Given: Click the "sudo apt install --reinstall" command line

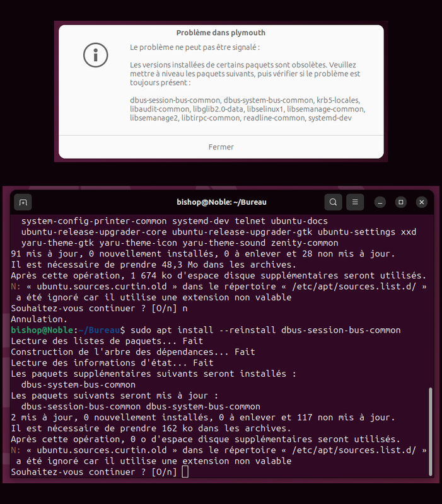Looking at the screenshot, I should [206, 330].
